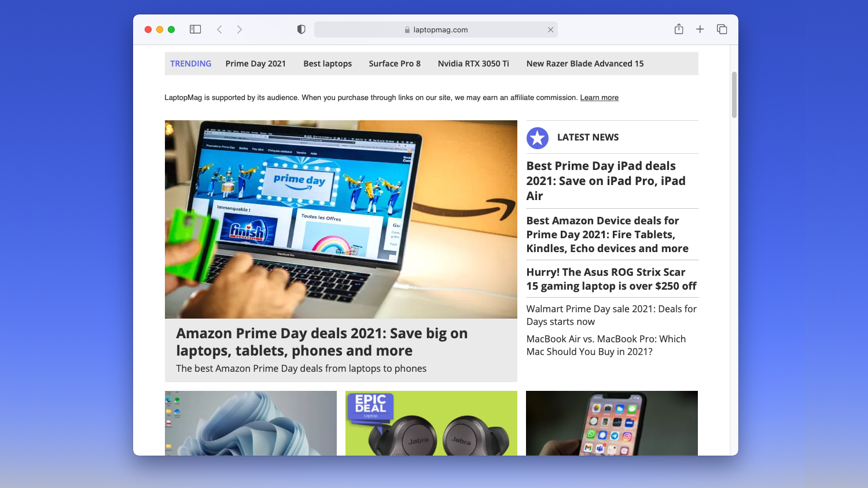Open MacBook Air vs. MacBook Pro article

(606, 345)
